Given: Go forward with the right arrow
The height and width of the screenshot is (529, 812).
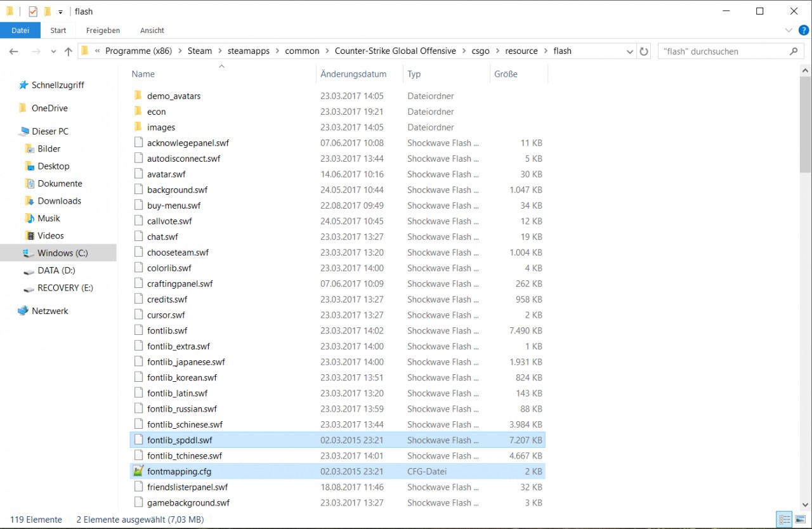Looking at the screenshot, I should (36, 51).
